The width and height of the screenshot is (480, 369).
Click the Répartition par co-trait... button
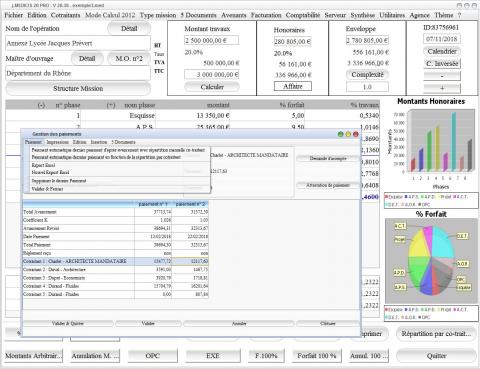click(436, 334)
